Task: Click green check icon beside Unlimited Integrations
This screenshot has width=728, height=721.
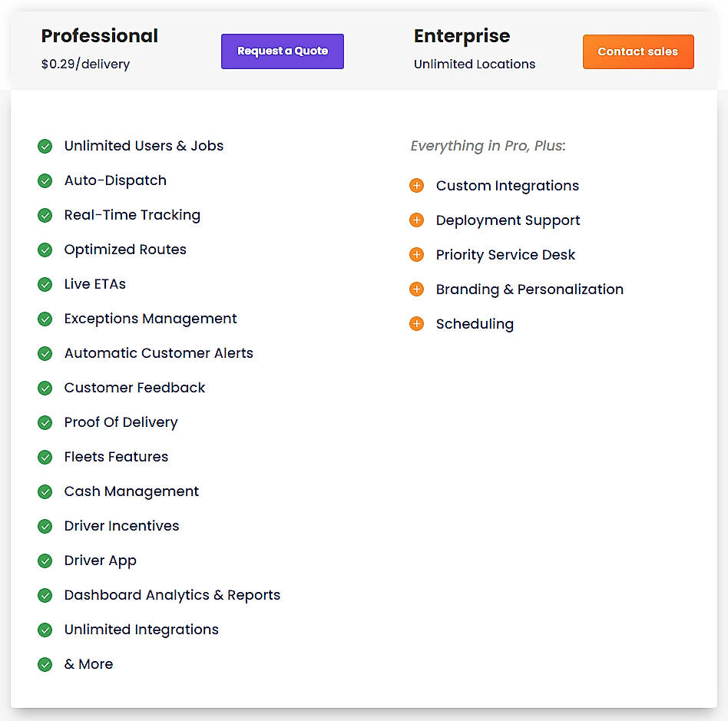Action: (x=45, y=630)
